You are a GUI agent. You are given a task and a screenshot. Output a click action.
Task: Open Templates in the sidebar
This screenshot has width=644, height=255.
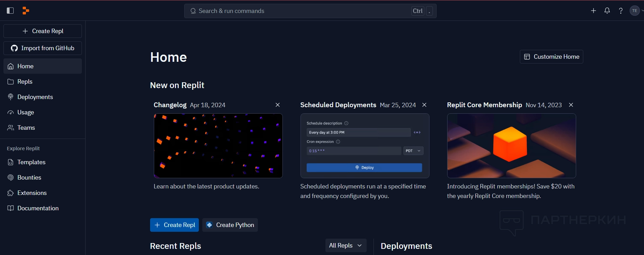point(31,162)
